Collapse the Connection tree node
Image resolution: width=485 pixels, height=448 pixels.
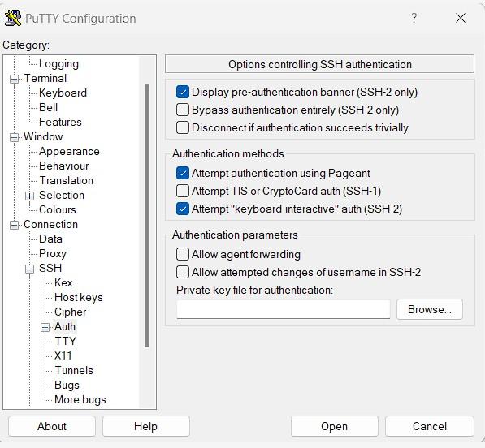coord(15,226)
